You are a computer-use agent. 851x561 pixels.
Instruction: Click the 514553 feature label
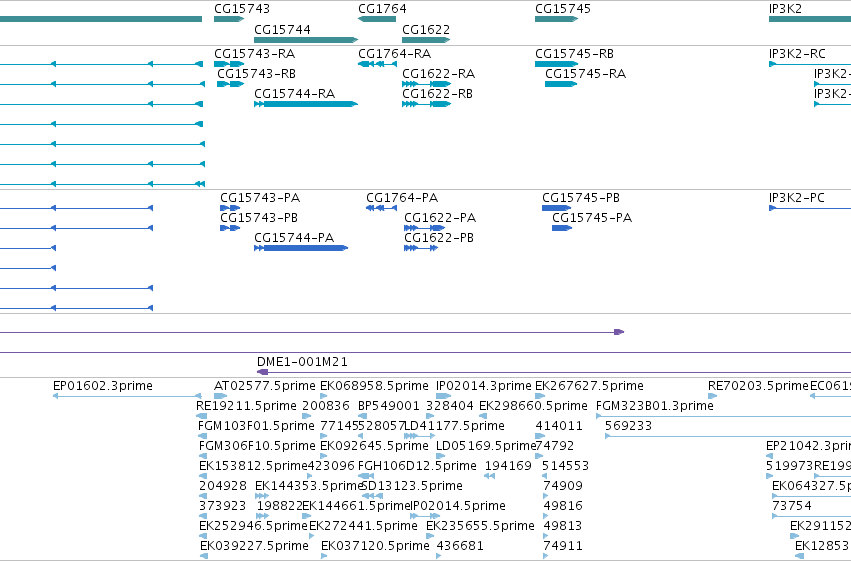[566, 466]
